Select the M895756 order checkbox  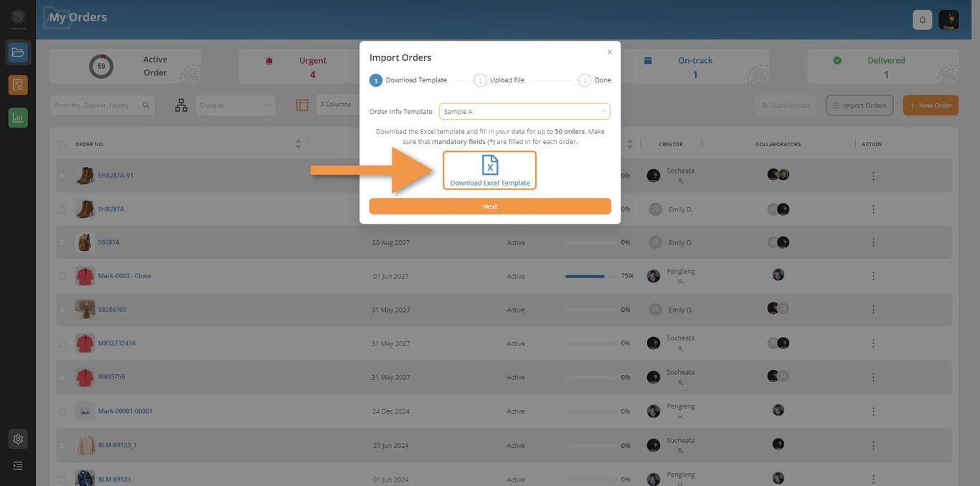(x=62, y=377)
